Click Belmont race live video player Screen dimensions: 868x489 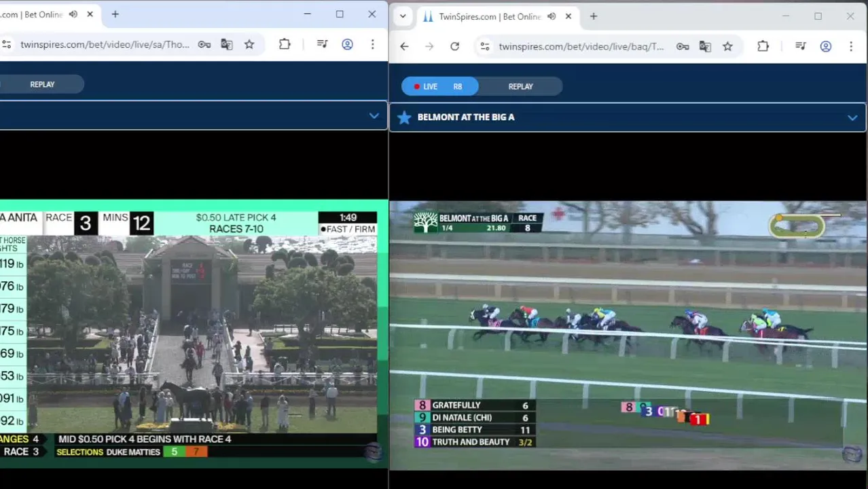pyautogui.click(x=628, y=335)
